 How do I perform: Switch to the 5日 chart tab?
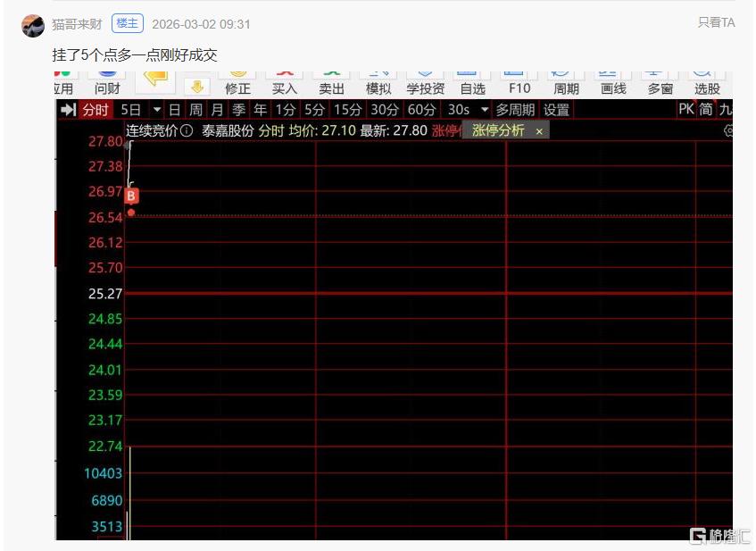coord(130,110)
